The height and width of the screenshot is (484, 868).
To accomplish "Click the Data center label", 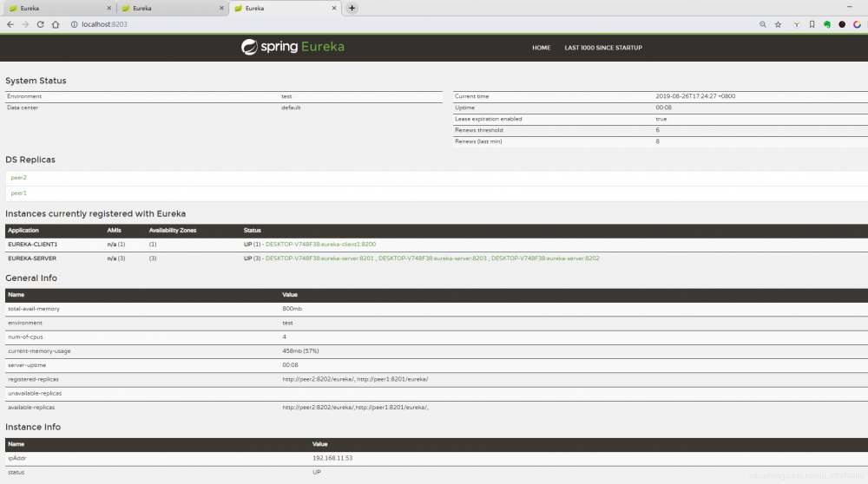I will pos(23,108).
